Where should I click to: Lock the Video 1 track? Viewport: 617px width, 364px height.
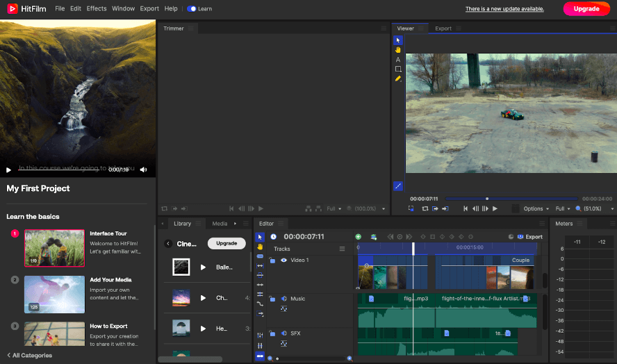(x=272, y=260)
